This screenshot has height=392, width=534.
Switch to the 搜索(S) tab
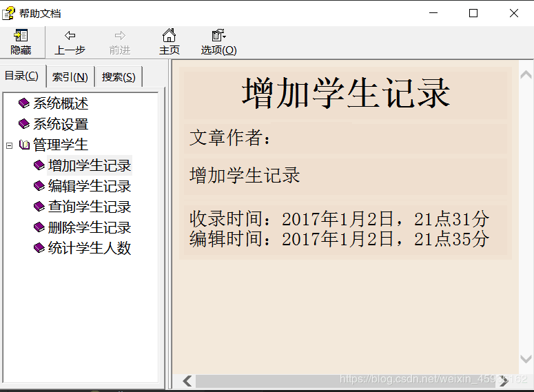119,77
